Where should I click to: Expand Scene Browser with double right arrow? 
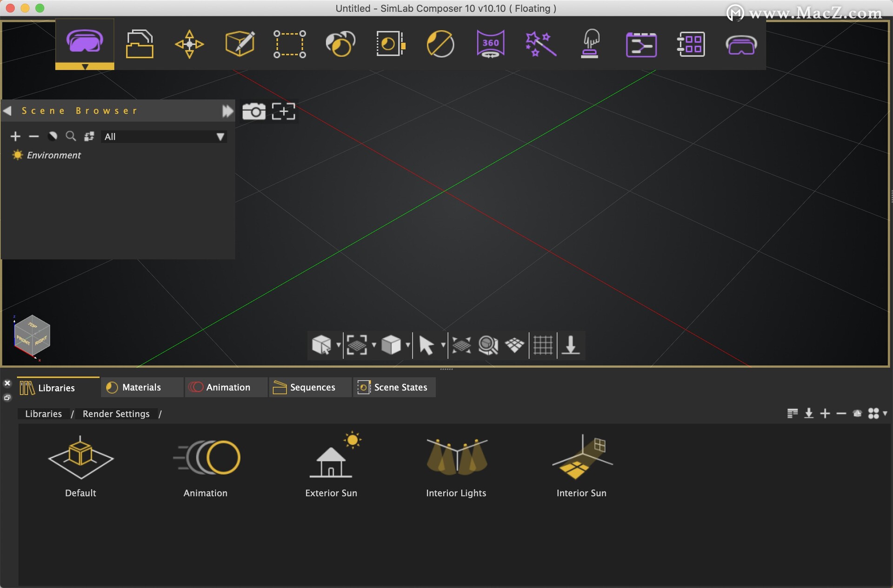227,111
